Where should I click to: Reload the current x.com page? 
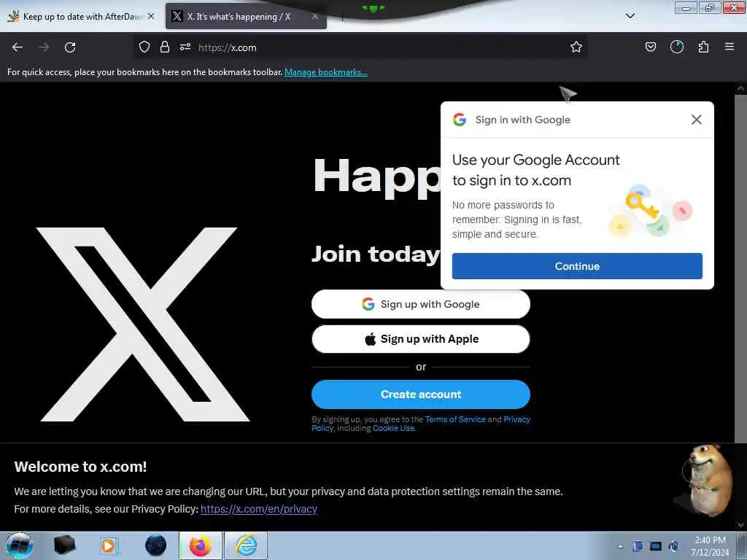click(x=70, y=47)
